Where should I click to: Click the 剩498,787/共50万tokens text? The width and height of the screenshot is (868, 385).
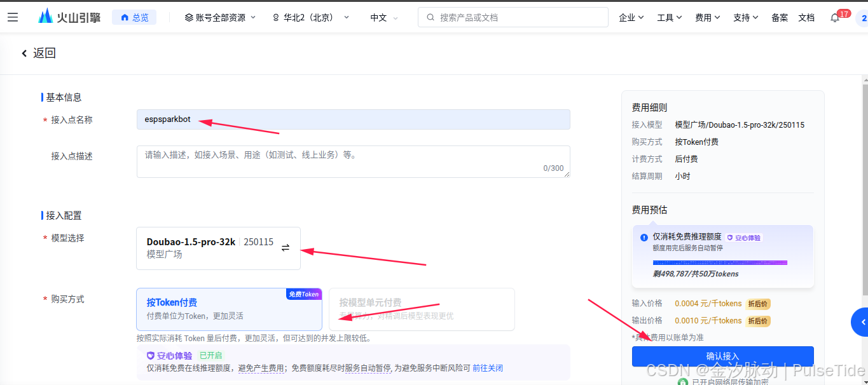tap(696, 274)
